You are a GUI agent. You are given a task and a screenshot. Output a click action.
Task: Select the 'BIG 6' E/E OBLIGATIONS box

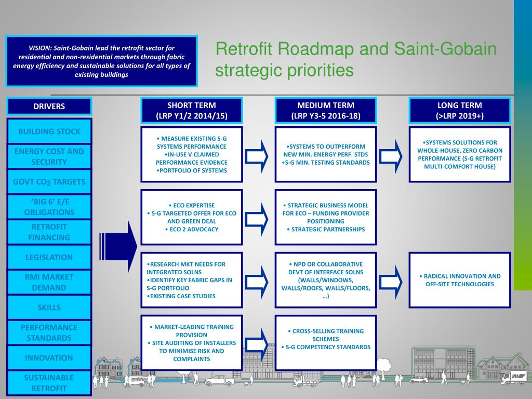point(49,207)
